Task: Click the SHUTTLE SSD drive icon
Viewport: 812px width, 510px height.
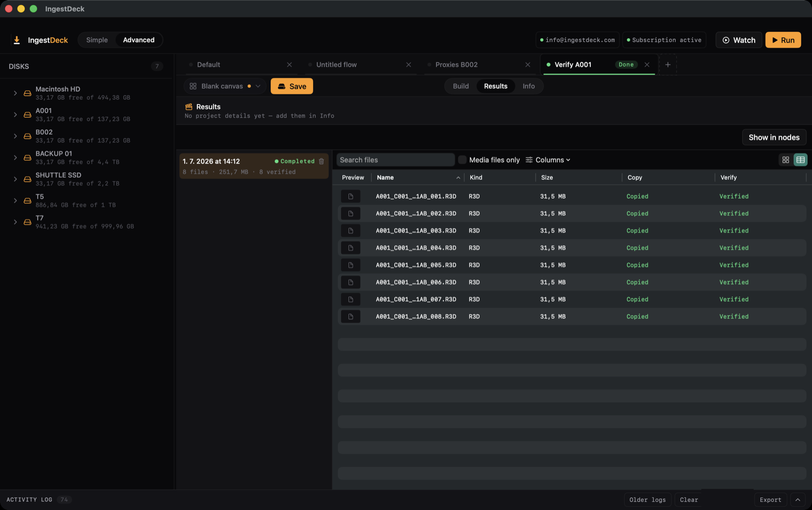Action: pyautogui.click(x=27, y=179)
